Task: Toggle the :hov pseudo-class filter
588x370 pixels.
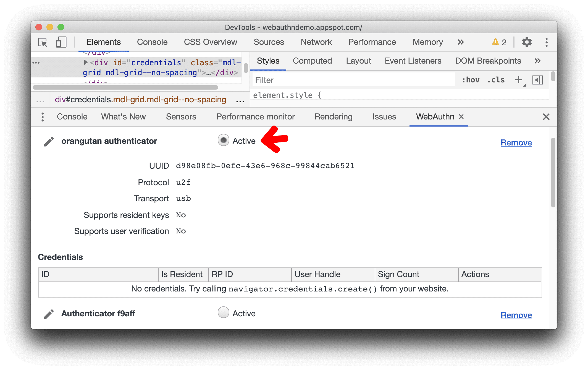Action: coord(472,80)
